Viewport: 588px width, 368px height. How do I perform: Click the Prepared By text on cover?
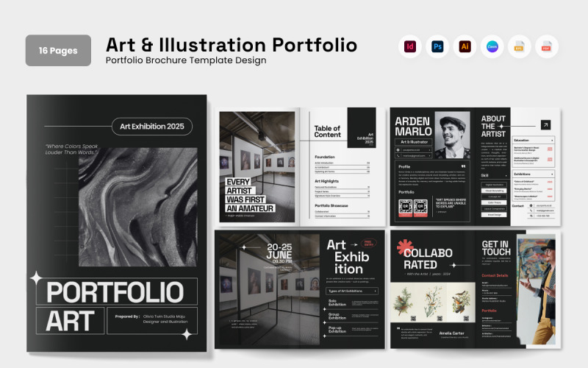151,319
